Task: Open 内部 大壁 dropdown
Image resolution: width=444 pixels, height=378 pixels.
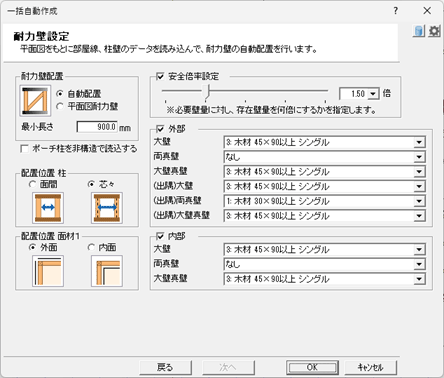Action: 419,250
